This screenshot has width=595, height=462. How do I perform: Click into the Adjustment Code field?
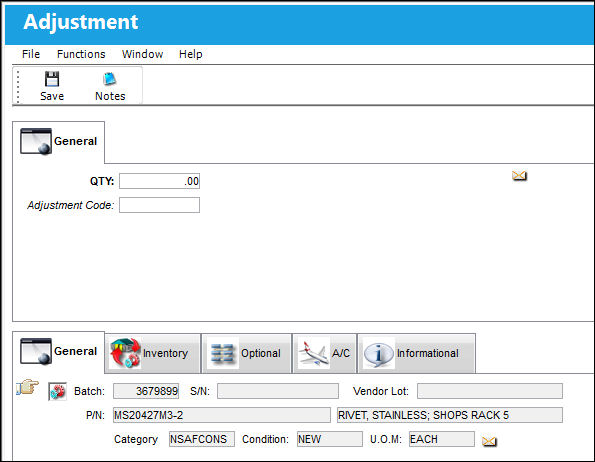159,205
